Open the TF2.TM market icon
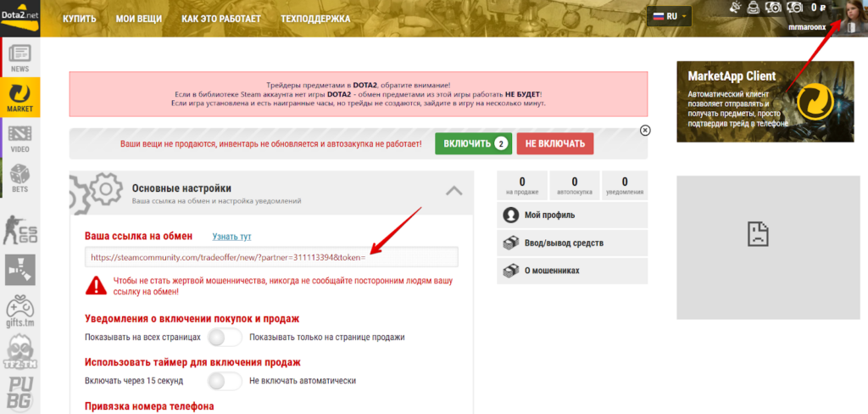868x414 pixels. [x=20, y=352]
